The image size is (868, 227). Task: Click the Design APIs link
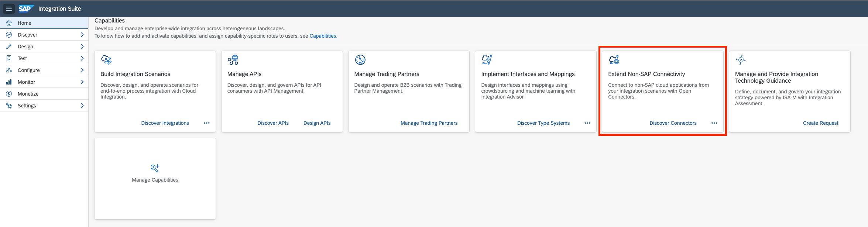click(317, 123)
